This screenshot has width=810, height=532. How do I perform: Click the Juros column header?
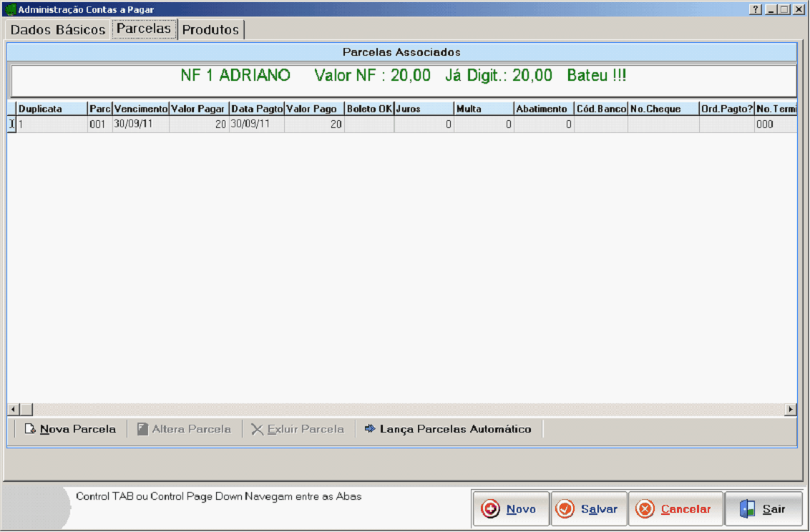[424, 109]
